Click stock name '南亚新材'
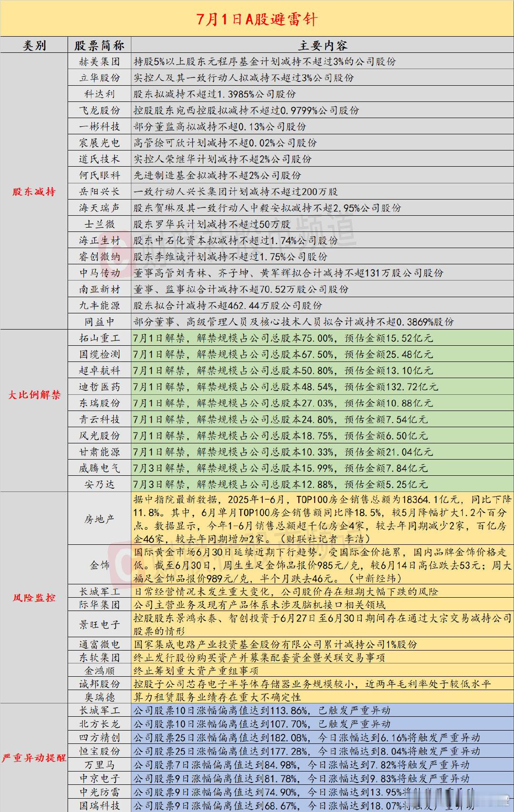Viewport: 514px width, 812px height. 99,289
